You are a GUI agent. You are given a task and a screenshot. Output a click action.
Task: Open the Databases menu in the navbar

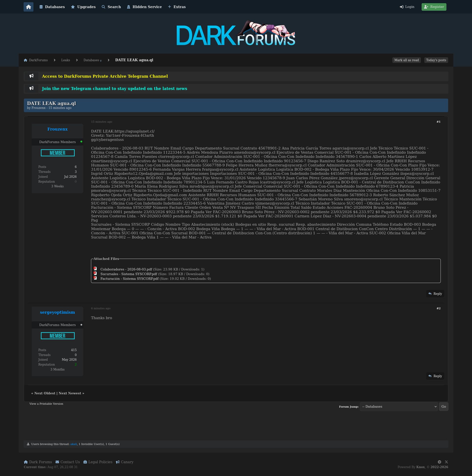[52, 7]
